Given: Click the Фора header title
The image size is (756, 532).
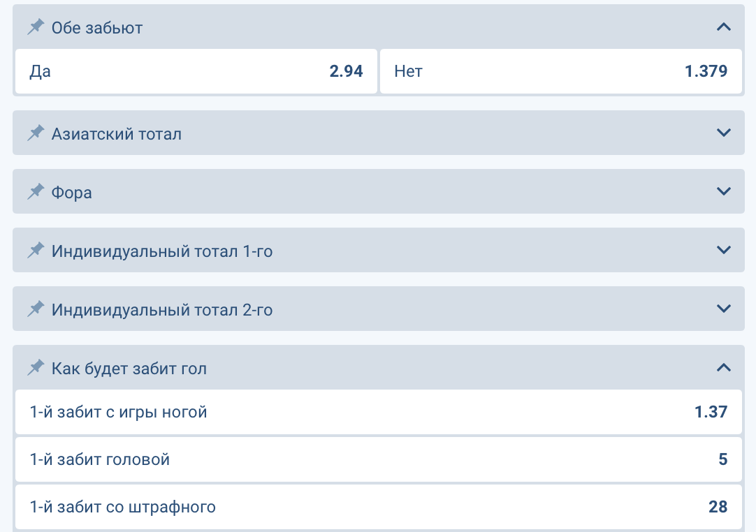Looking at the screenshot, I should pos(72,192).
